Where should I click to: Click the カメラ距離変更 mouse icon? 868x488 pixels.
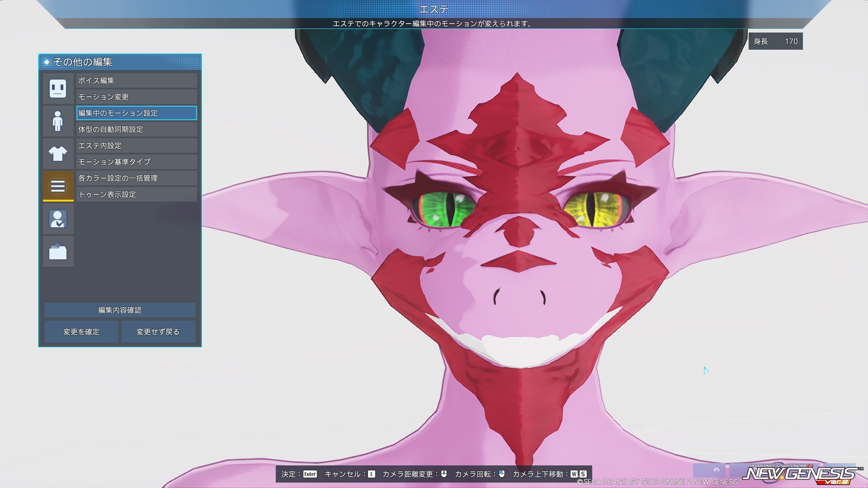click(444, 474)
